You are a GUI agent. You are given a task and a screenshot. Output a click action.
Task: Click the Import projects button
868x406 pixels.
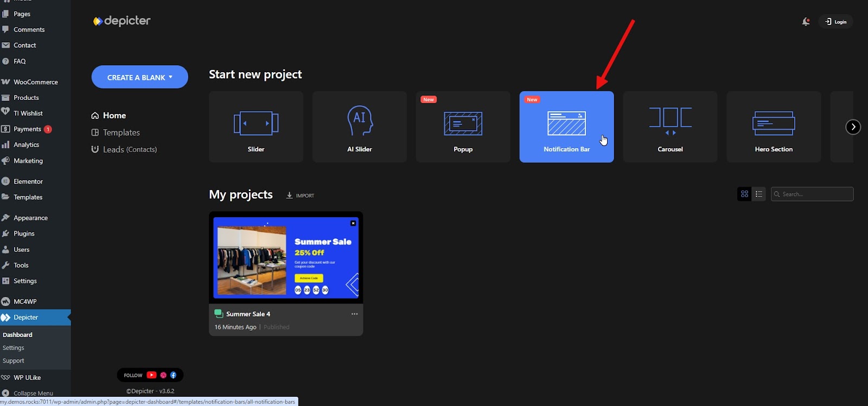click(300, 195)
